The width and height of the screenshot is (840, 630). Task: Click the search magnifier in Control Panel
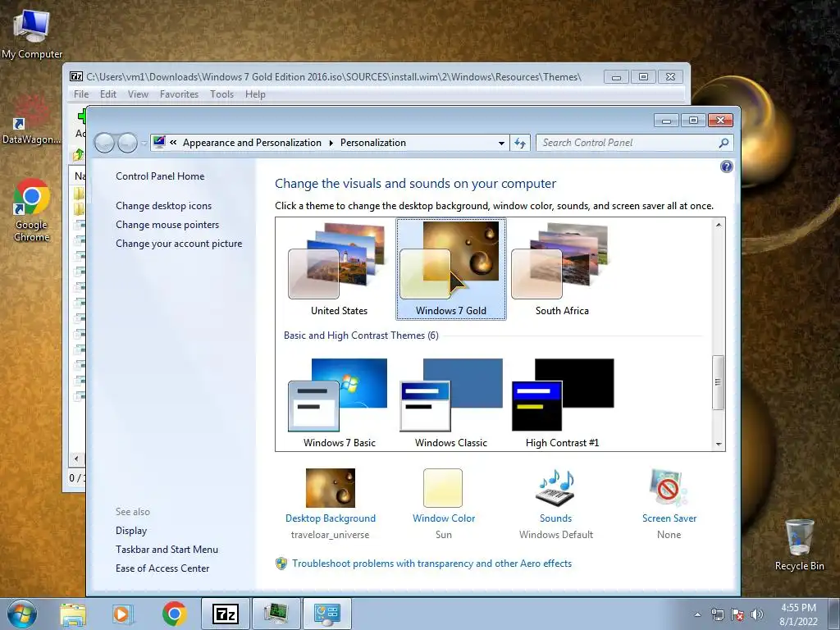tap(724, 143)
